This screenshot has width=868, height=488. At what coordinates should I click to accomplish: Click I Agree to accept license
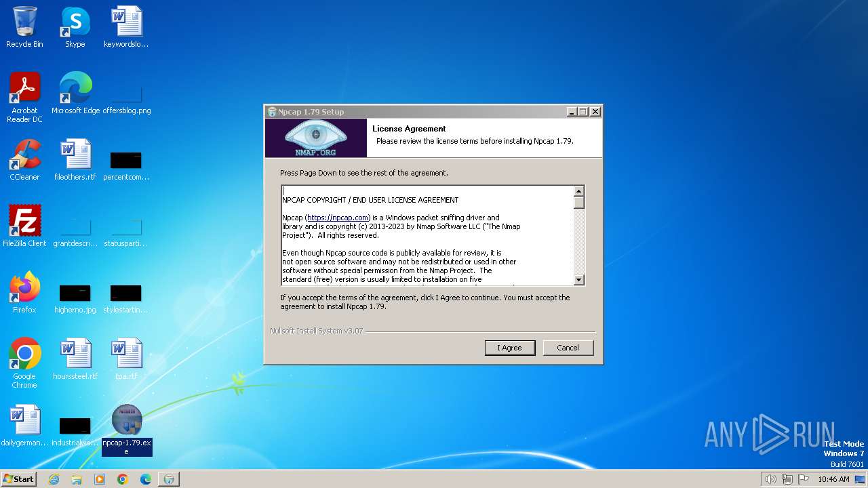(x=510, y=348)
